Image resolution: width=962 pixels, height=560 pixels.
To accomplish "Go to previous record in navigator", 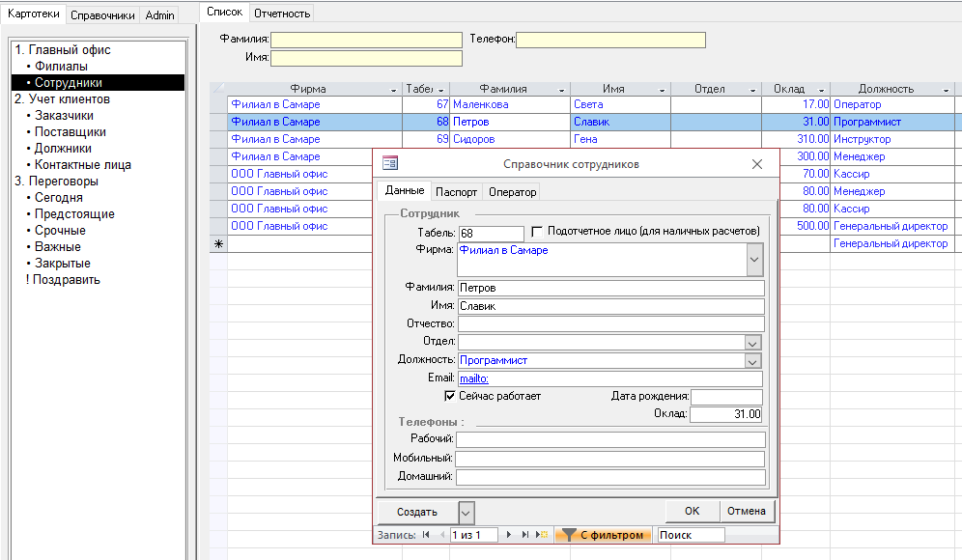I will coord(441,535).
